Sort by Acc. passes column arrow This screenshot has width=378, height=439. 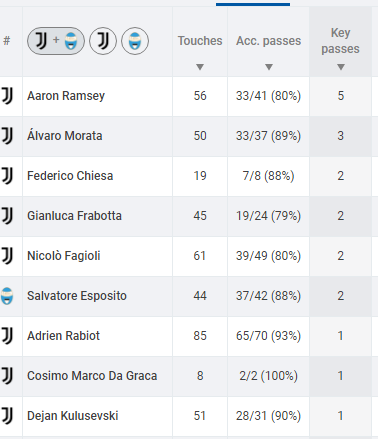(x=269, y=67)
